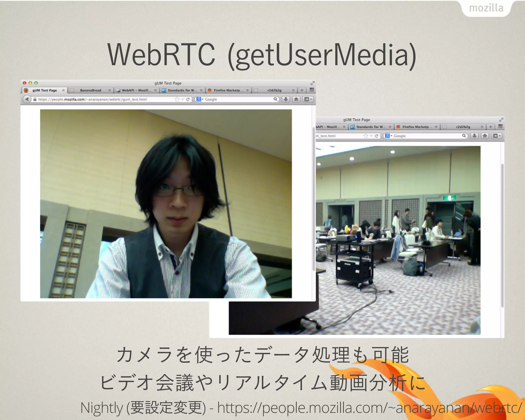
Task: Reload page in the back Firefox window
Action: (x=377, y=136)
